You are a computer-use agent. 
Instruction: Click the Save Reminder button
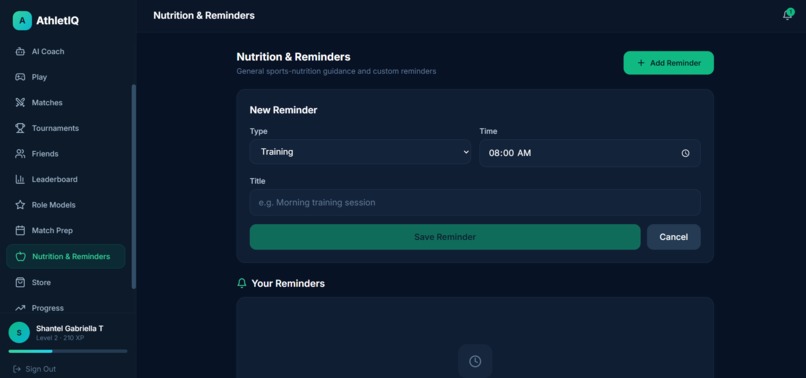pyautogui.click(x=445, y=237)
